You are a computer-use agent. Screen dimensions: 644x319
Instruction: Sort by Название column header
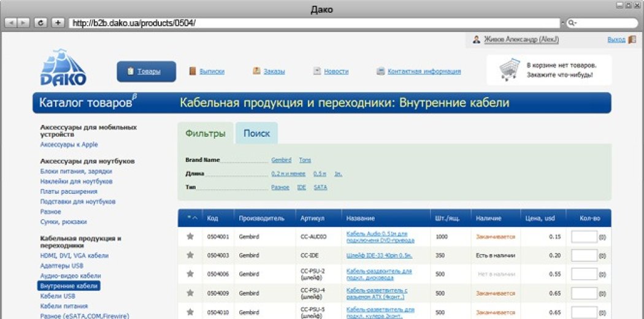pyautogui.click(x=360, y=218)
